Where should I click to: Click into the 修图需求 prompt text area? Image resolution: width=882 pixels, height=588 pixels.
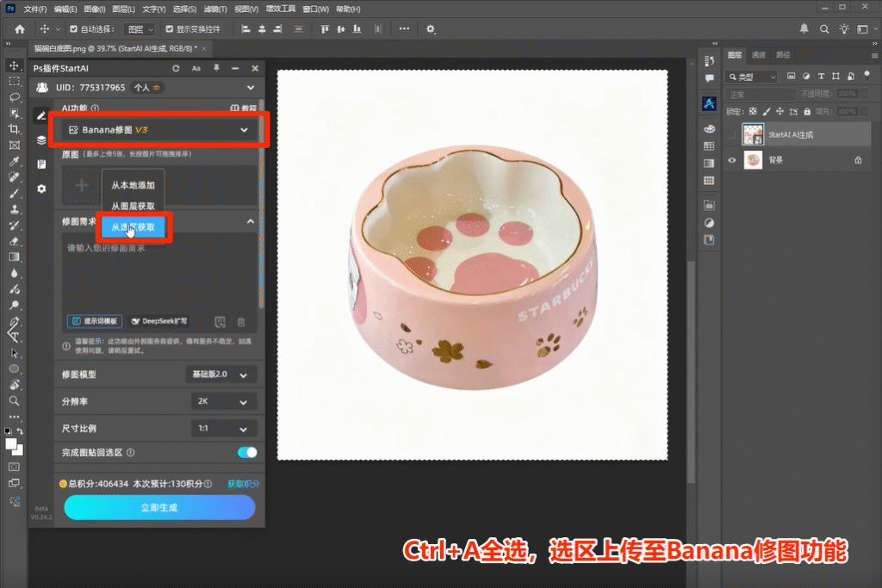(x=159, y=275)
